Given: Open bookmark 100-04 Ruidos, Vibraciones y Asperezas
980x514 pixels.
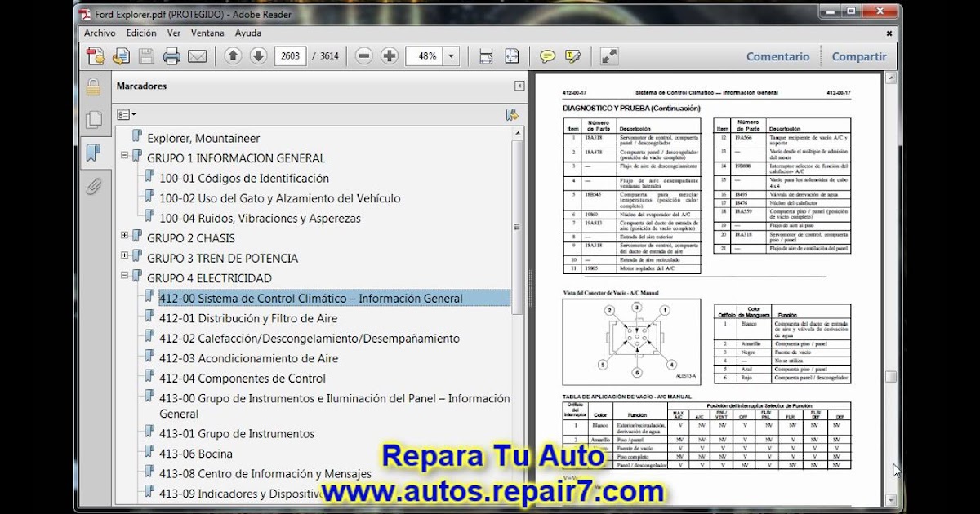Looking at the screenshot, I should 260,219.
